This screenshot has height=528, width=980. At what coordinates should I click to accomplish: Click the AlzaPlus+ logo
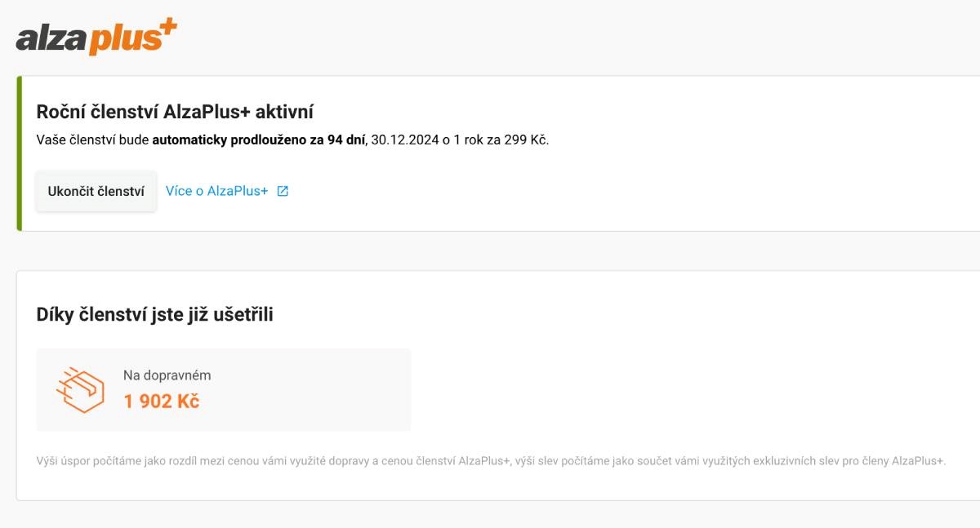96,38
